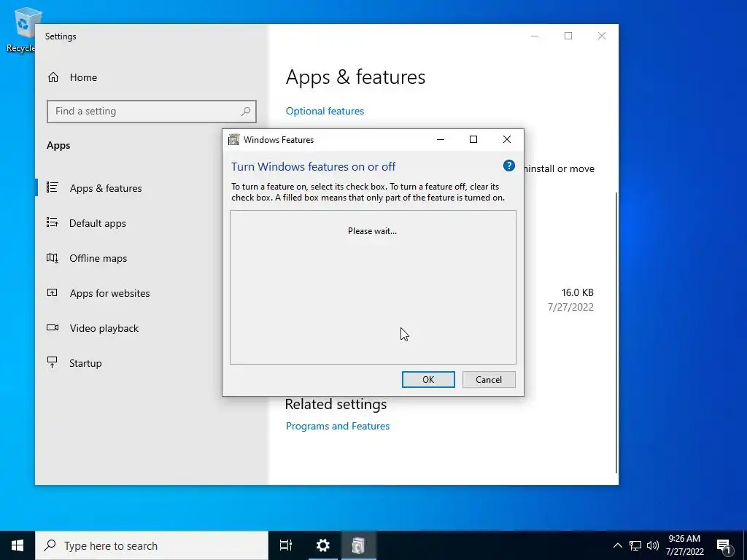Open the help icon in Windows Features
Screen dimensions: 747x560
(x=508, y=166)
